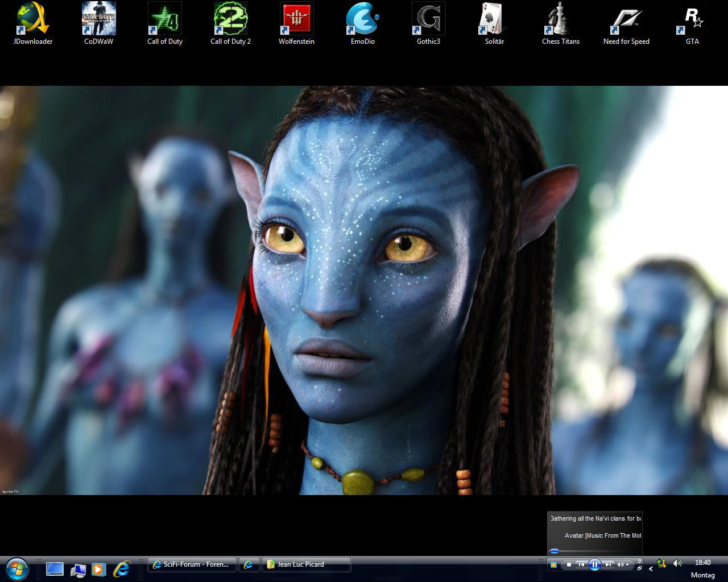Screen dimensions: 728x582
Task: Restore the media player to full window
Action: pyautogui.click(x=639, y=568)
